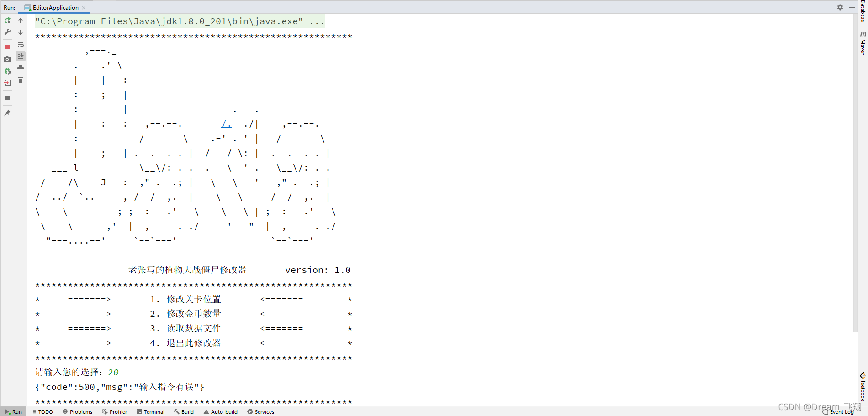Click the Exit icon in run toolbar
Image resolution: width=868 pixels, height=416 pixels.
click(x=7, y=83)
